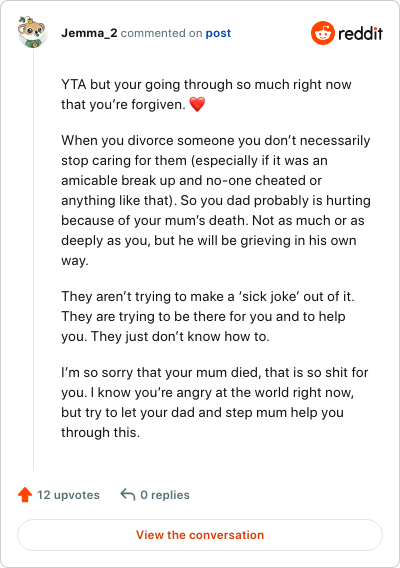The width and height of the screenshot is (400, 568).
Task: Click the vertical comment thread line
Action: [33, 259]
